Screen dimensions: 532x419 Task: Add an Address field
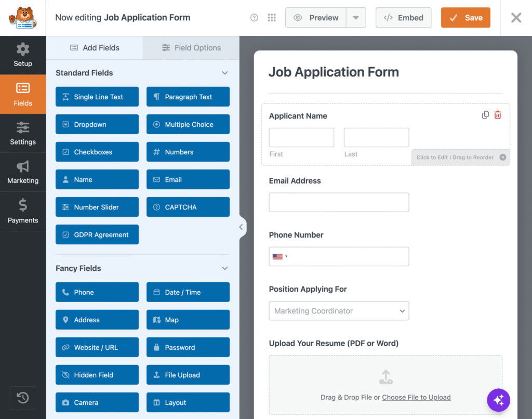pos(97,320)
